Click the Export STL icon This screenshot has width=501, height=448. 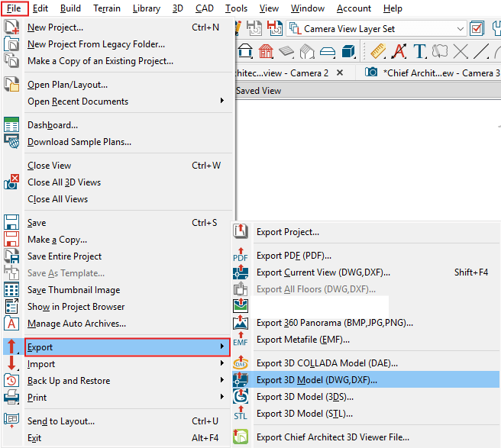click(x=241, y=413)
